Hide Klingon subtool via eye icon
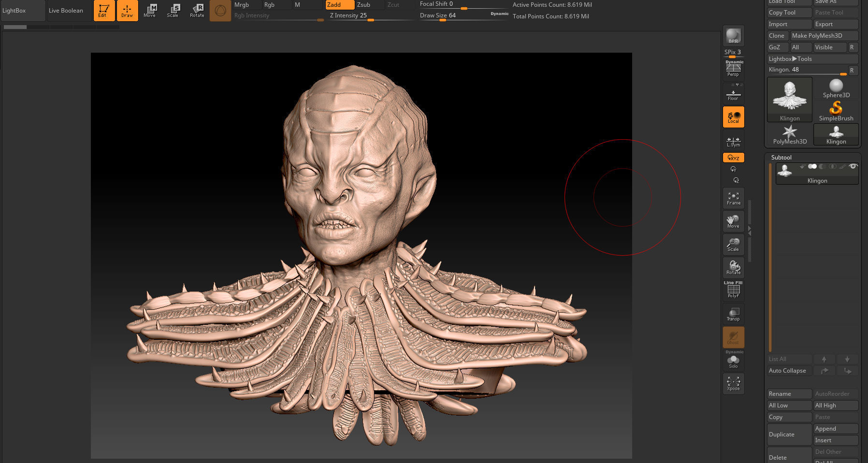 pos(853,166)
